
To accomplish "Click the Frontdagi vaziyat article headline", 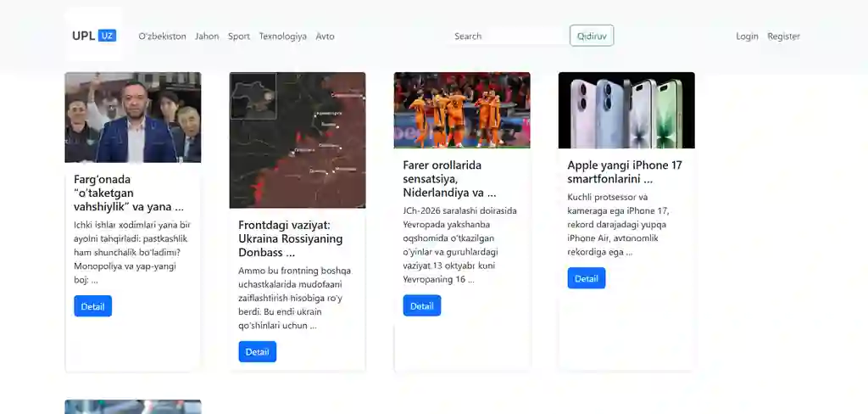I will click(291, 238).
